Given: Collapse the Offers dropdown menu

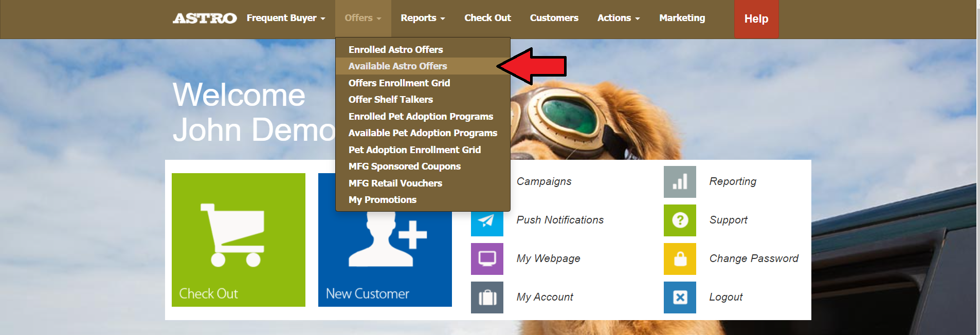Looking at the screenshot, I should tap(362, 18).
